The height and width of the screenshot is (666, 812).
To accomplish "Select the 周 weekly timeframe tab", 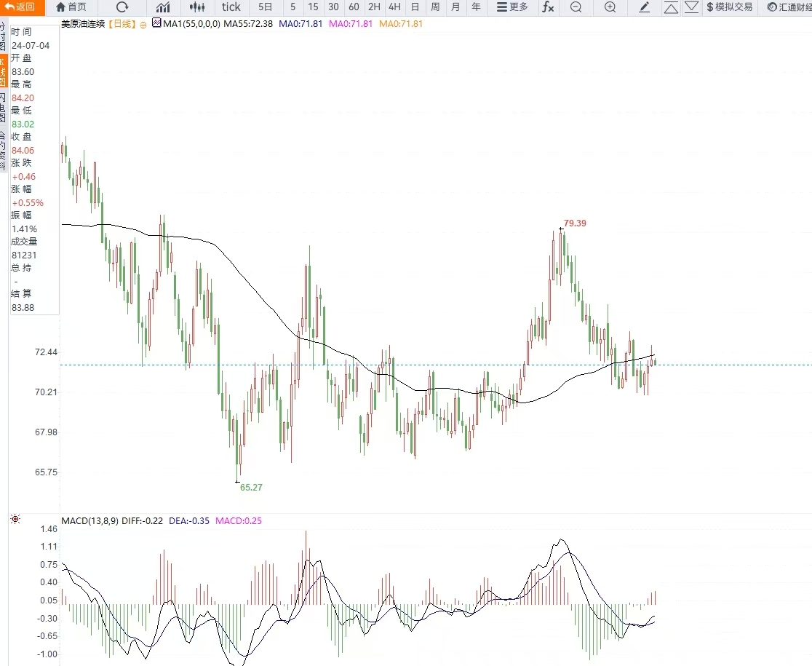I will coord(435,7).
